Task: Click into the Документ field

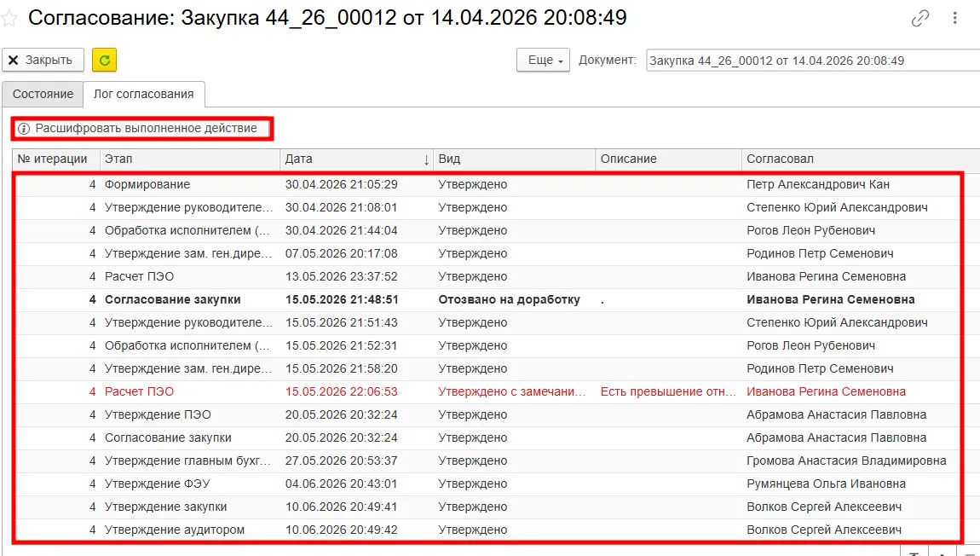Action: pyautogui.click(x=812, y=61)
